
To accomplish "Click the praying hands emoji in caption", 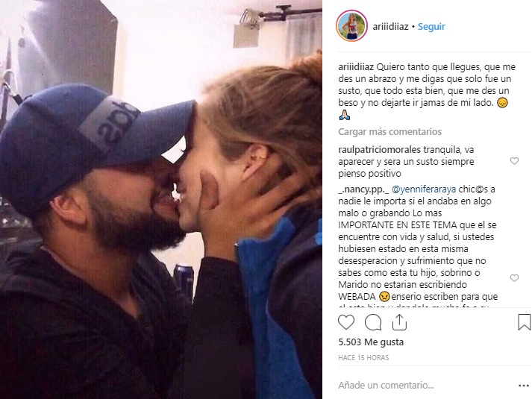I will (345, 116).
